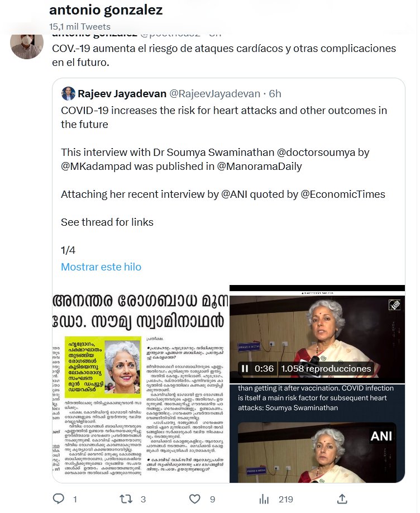Pause the video with pause button
This screenshot has width=420, height=513.
[x=245, y=369]
